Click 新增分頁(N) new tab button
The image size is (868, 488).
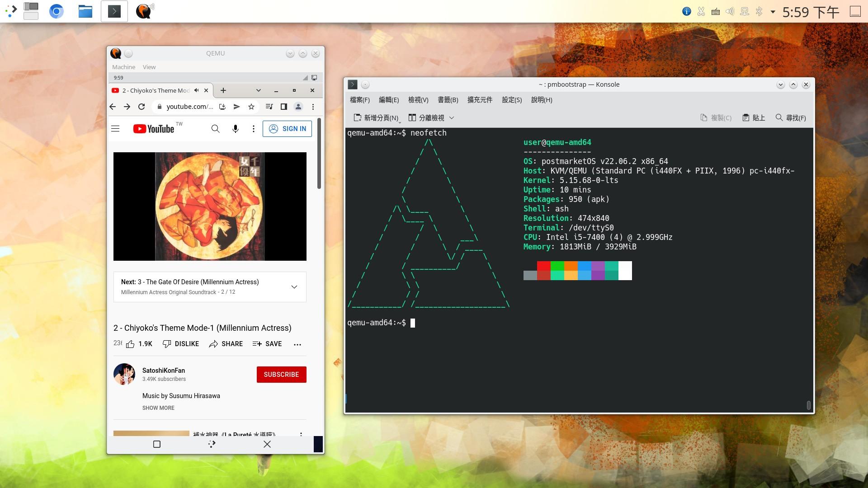376,118
